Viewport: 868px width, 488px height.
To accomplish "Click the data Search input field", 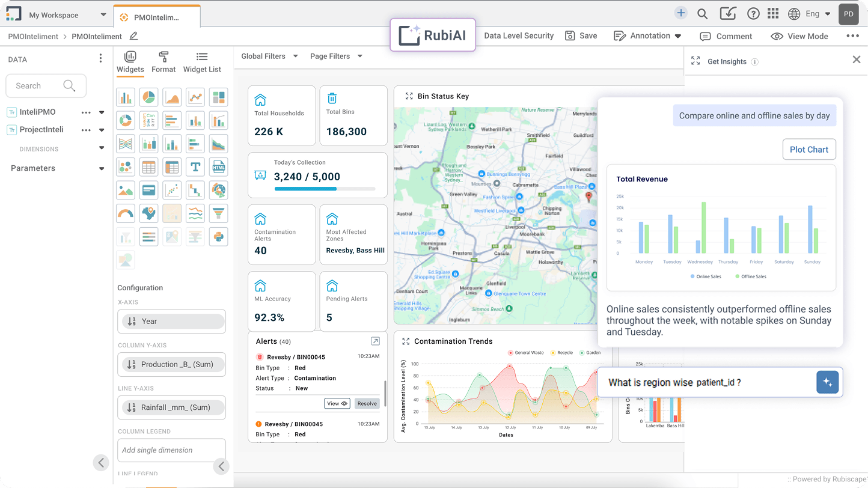I will 46,86.
